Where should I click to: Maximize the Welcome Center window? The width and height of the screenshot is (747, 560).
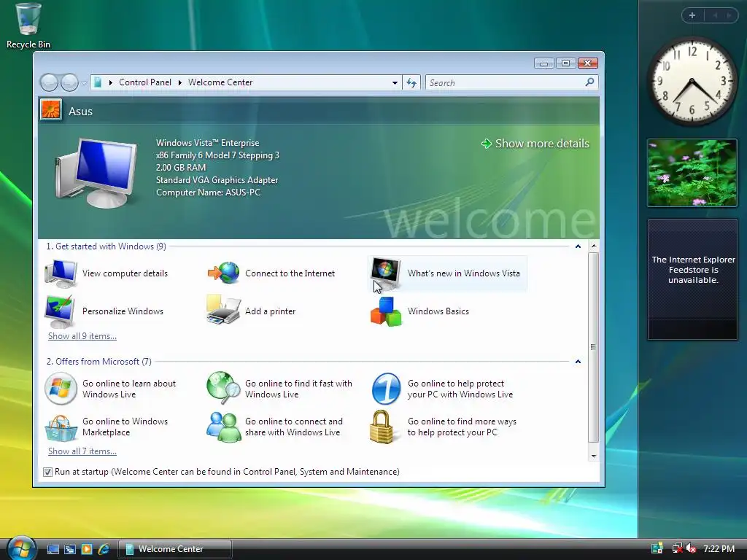tap(565, 63)
